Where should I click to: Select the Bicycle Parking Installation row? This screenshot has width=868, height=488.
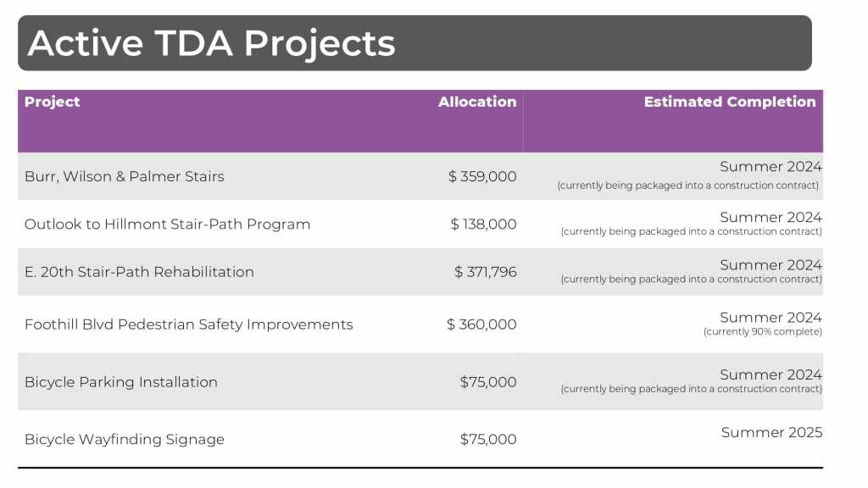pyautogui.click(x=120, y=382)
